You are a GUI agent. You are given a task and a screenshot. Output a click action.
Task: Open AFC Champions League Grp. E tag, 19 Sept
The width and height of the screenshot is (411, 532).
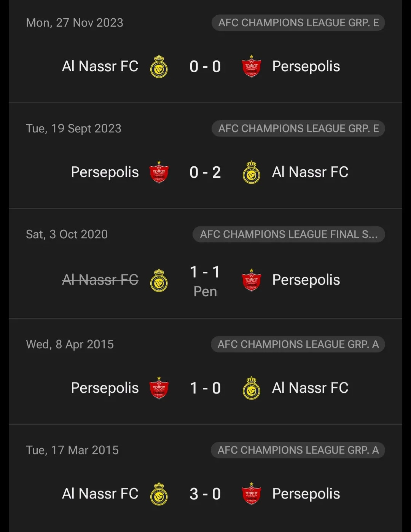point(298,129)
